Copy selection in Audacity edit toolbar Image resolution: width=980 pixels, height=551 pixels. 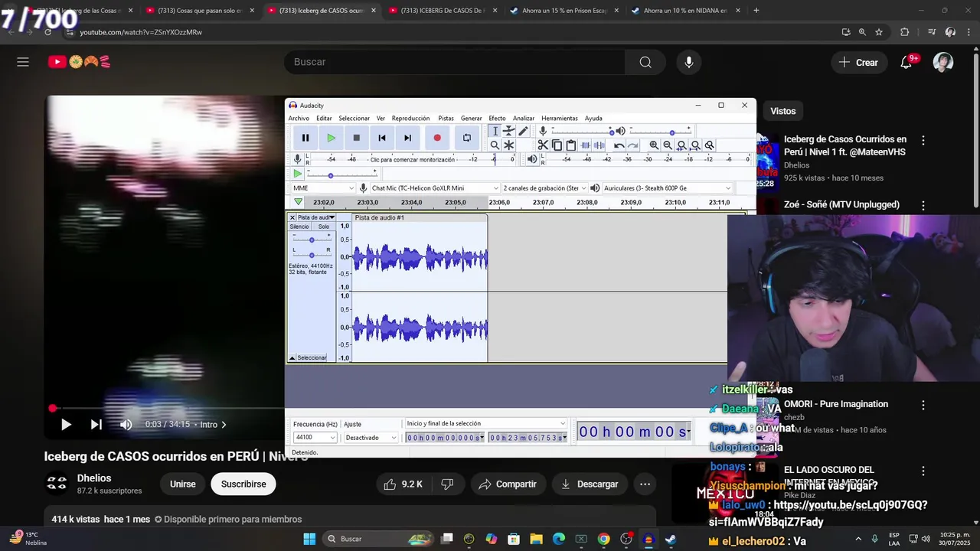tap(557, 145)
